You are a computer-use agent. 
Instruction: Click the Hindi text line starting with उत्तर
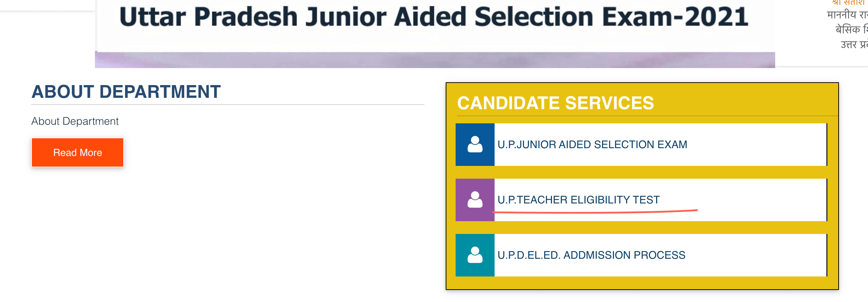(854, 45)
